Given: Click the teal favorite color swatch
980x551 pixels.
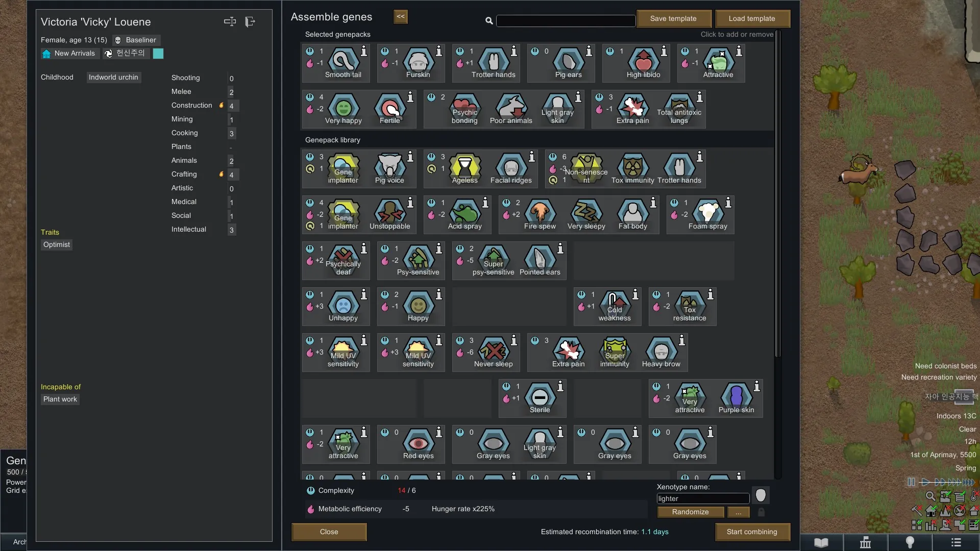Looking at the screenshot, I should point(158,54).
